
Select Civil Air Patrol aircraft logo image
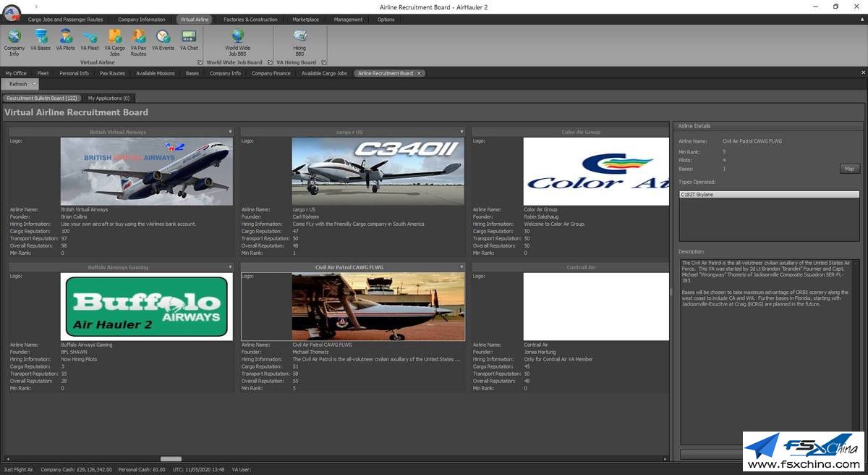click(x=378, y=306)
